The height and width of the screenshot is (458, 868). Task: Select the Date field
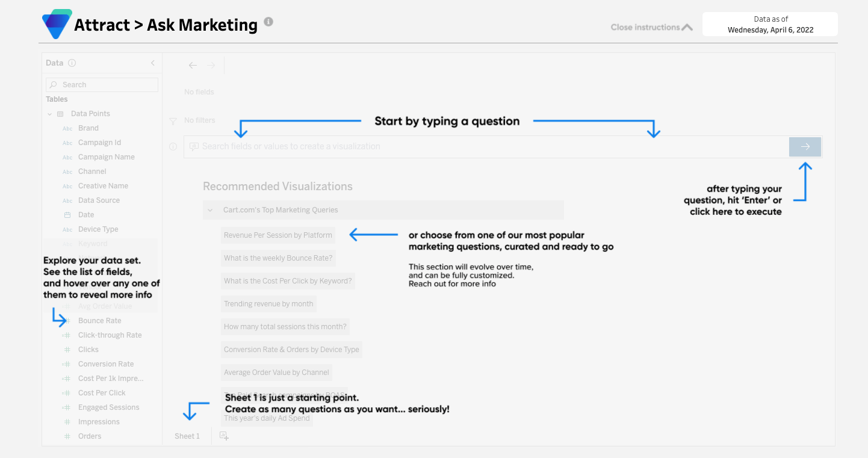(85, 214)
